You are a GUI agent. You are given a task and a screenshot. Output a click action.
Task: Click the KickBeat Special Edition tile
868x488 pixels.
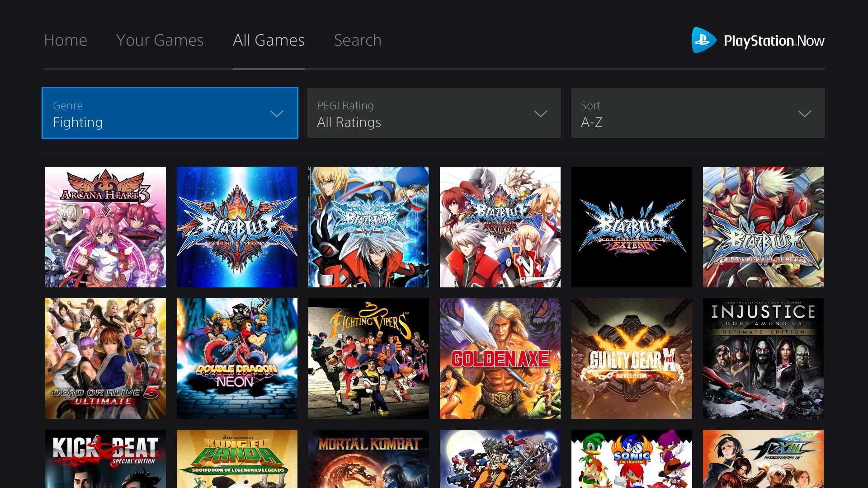[105, 459]
